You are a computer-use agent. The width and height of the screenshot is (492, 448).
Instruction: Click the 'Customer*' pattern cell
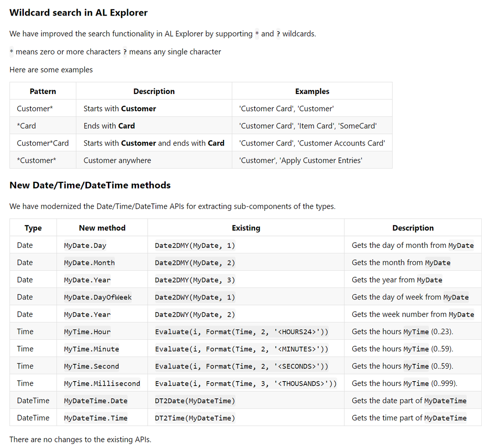point(43,108)
